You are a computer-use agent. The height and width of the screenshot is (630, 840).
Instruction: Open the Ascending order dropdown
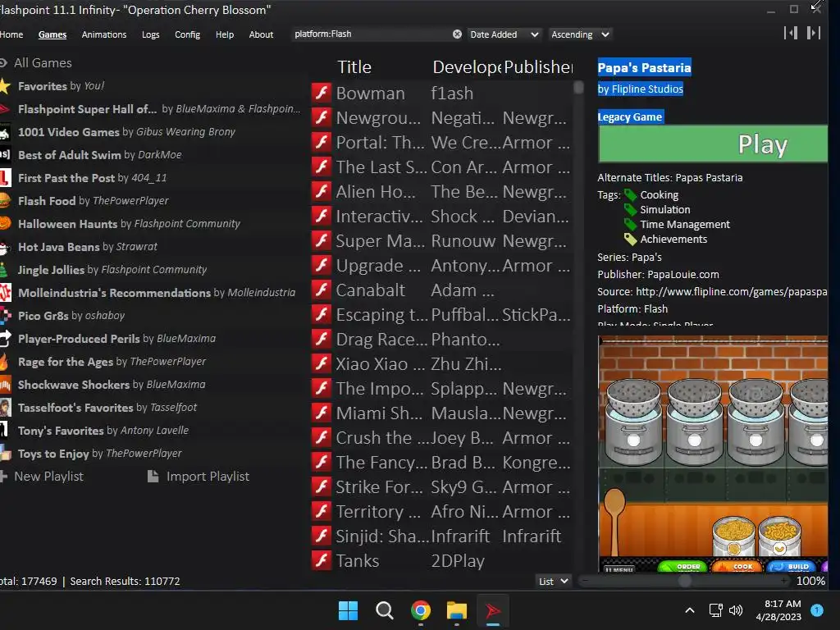[580, 34]
